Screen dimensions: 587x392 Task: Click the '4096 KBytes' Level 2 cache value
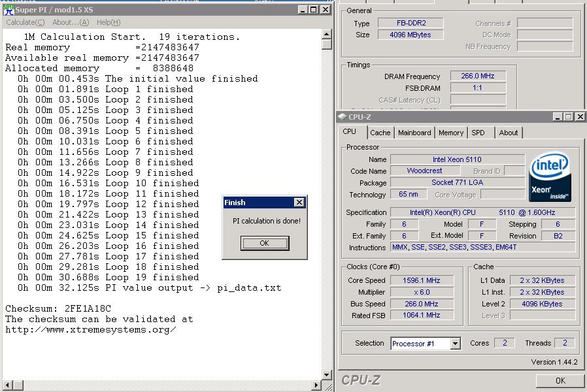(x=542, y=304)
